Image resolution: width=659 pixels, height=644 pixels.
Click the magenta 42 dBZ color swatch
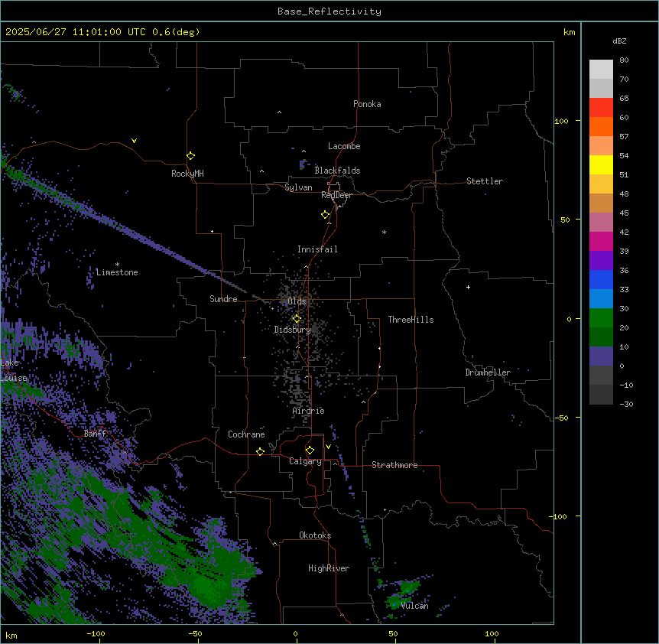[601, 241]
